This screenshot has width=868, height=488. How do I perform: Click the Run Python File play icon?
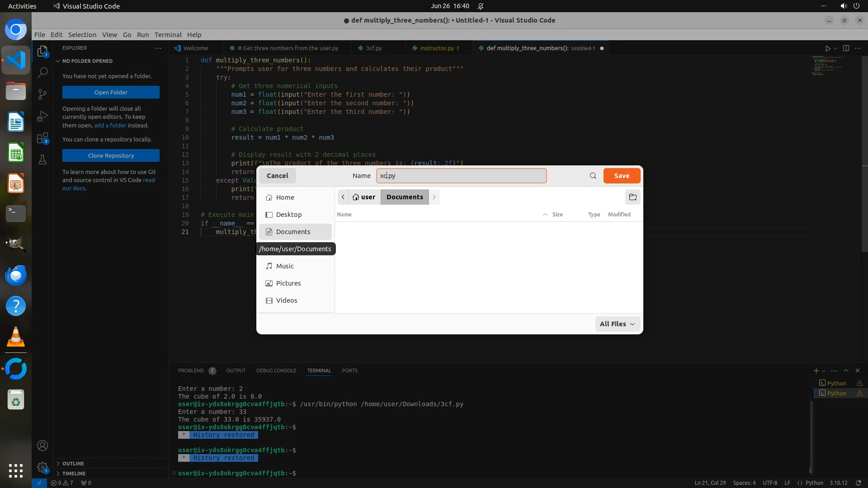pyautogui.click(x=827, y=48)
